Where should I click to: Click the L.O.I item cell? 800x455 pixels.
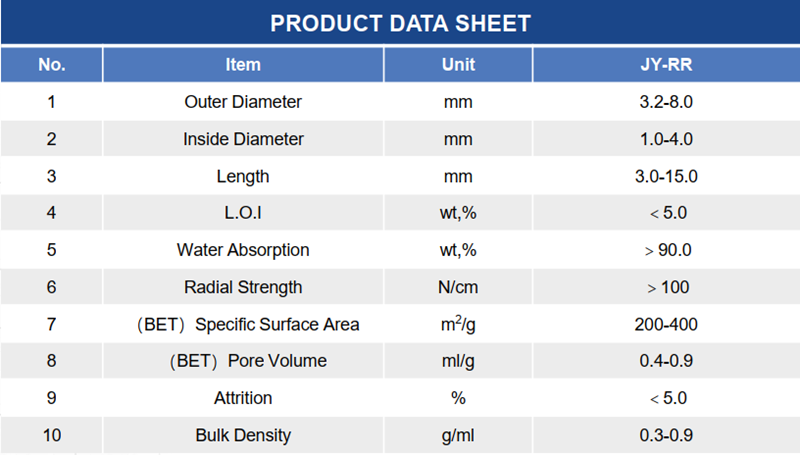click(243, 213)
